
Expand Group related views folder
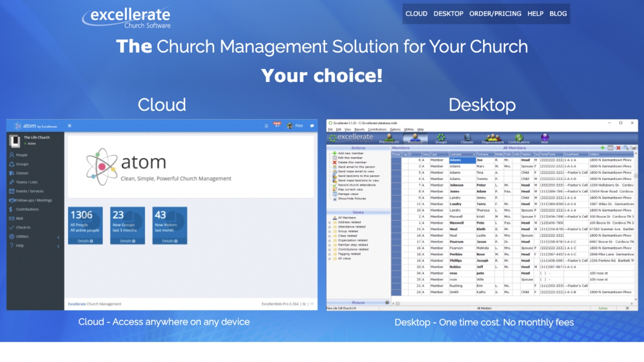(x=329, y=231)
